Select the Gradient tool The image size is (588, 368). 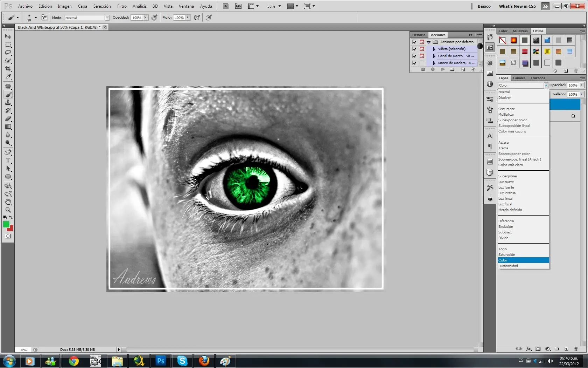8,127
